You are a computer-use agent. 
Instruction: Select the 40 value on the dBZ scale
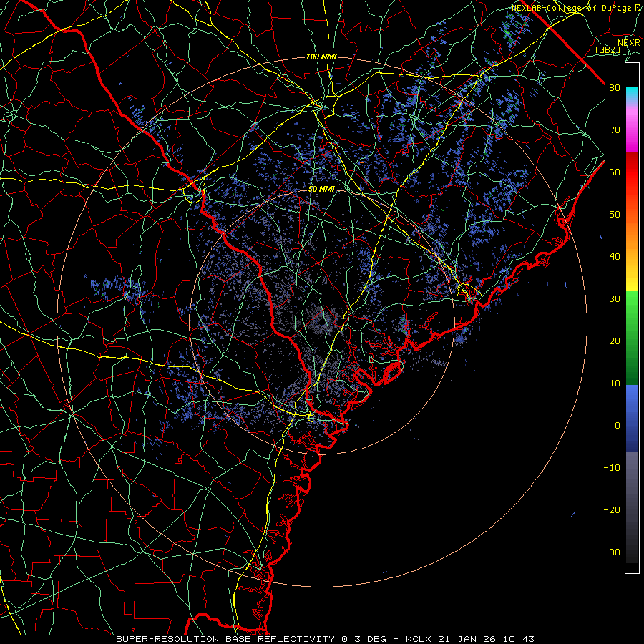tap(615, 256)
